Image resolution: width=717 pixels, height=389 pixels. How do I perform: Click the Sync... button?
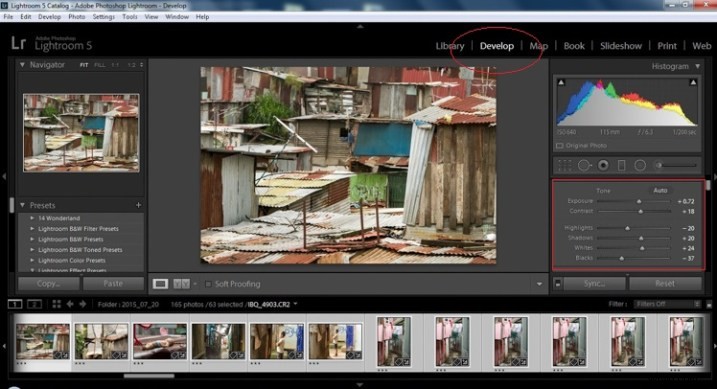pos(594,284)
